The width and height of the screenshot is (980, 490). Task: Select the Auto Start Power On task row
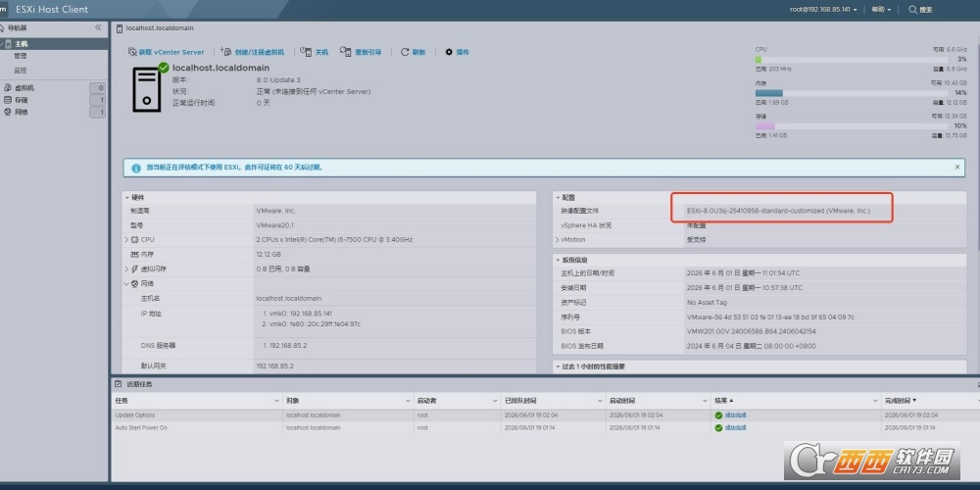[x=545, y=427]
